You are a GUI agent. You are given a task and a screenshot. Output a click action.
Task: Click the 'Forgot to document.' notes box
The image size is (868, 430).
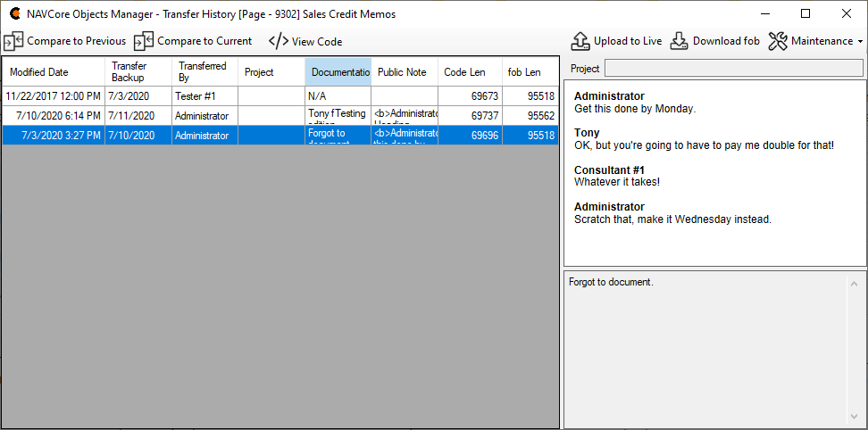coord(705,348)
